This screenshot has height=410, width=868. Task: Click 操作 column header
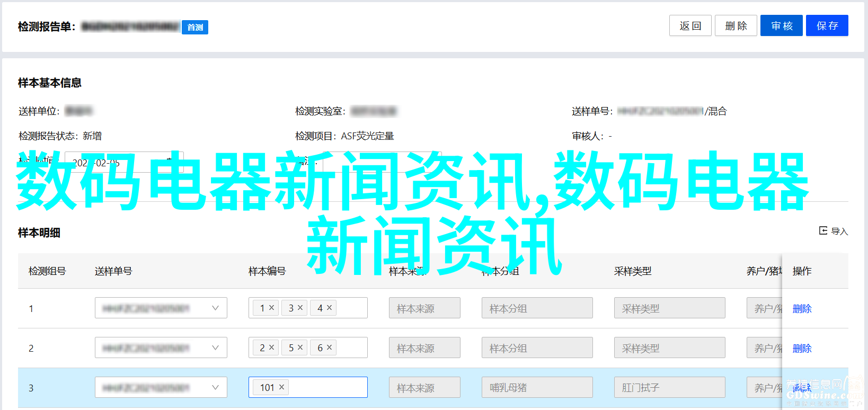point(802,271)
